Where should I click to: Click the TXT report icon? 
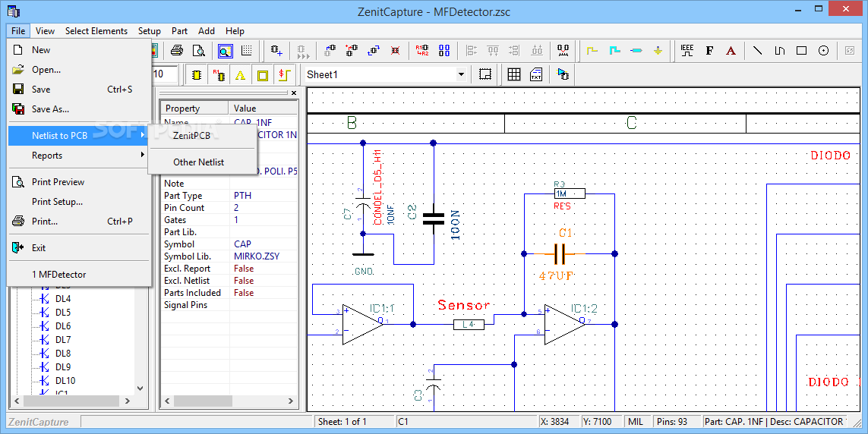click(536, 74)
